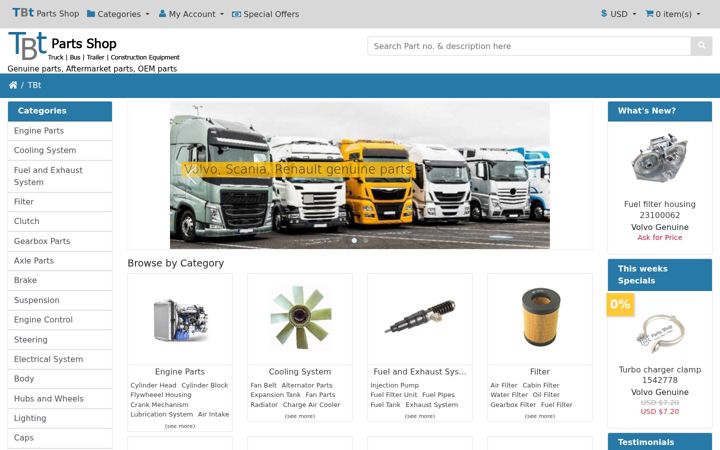The image size is (720, 450).
Task: Click Ask for Price link
Action: [x=660, y=237]
